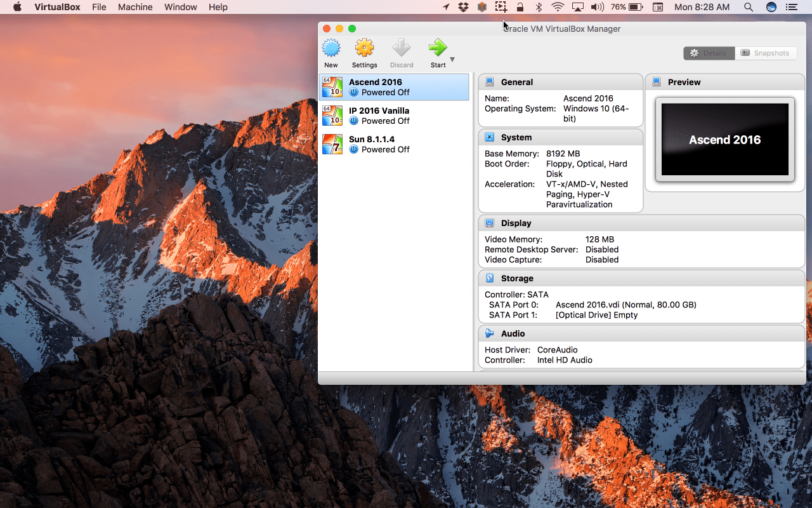
Task: Click the location arrow menu bar icon
Action: click(x=446, y=7)
